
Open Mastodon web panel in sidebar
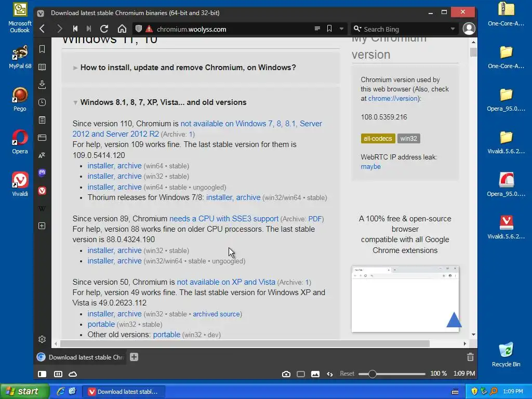(x=42, y=172)
